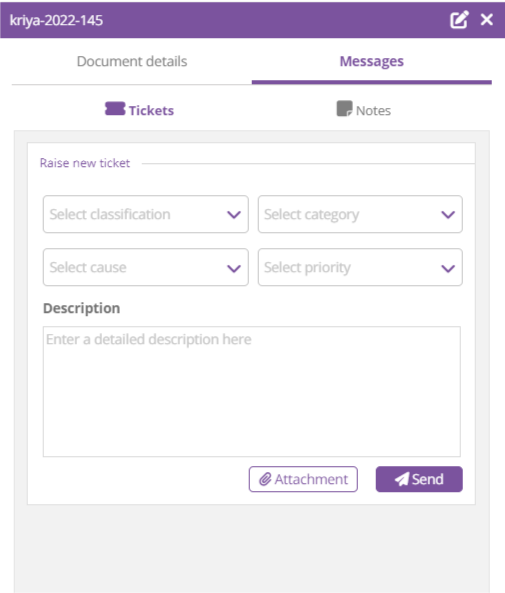Click the paperclip icon on Attachment
The height and width of the screenshot is (593, 505).
265,479
